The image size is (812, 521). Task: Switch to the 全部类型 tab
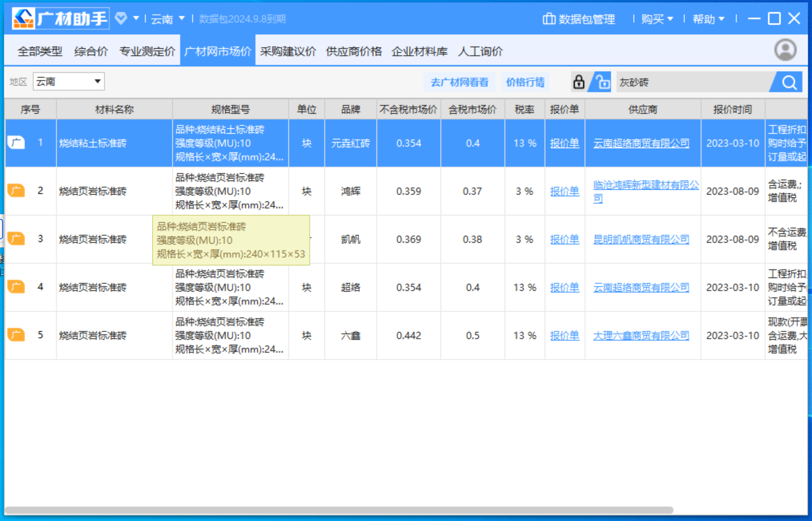click(40, 51)
